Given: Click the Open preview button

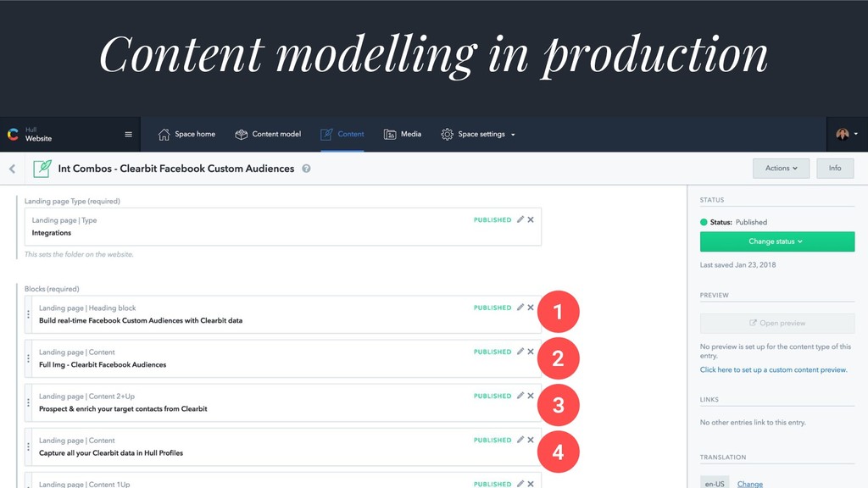Looking at the screenshot, I should coord(777,323).
